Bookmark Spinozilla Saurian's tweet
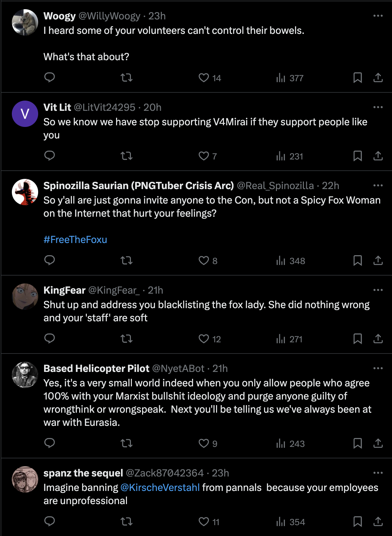The width and height of the screenshot is (392, 536). coord(357,260)
